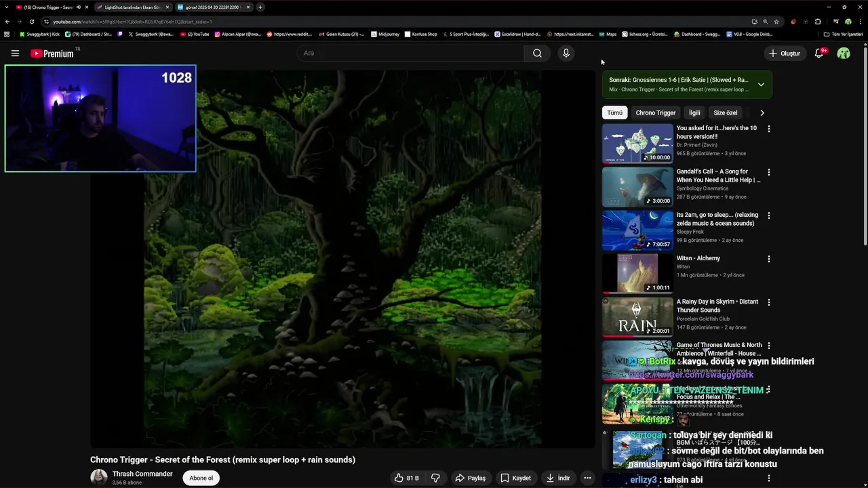Open Maps bookmark
This screenshot has width=868, height=488.
coord(607,34)
